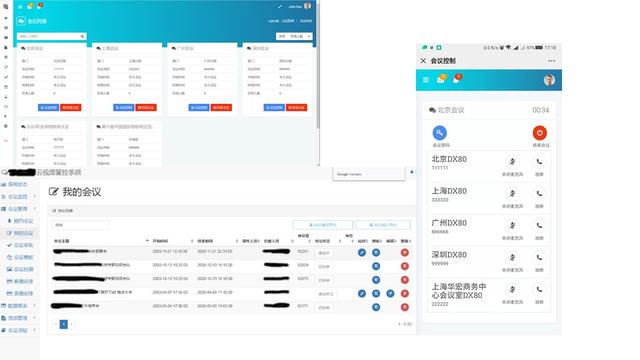Open the three-dot menu in 会议控制 header
Image resolution: width=640 pixels, height=360 pixels.
pyautogui.click(x=551, y=61)
